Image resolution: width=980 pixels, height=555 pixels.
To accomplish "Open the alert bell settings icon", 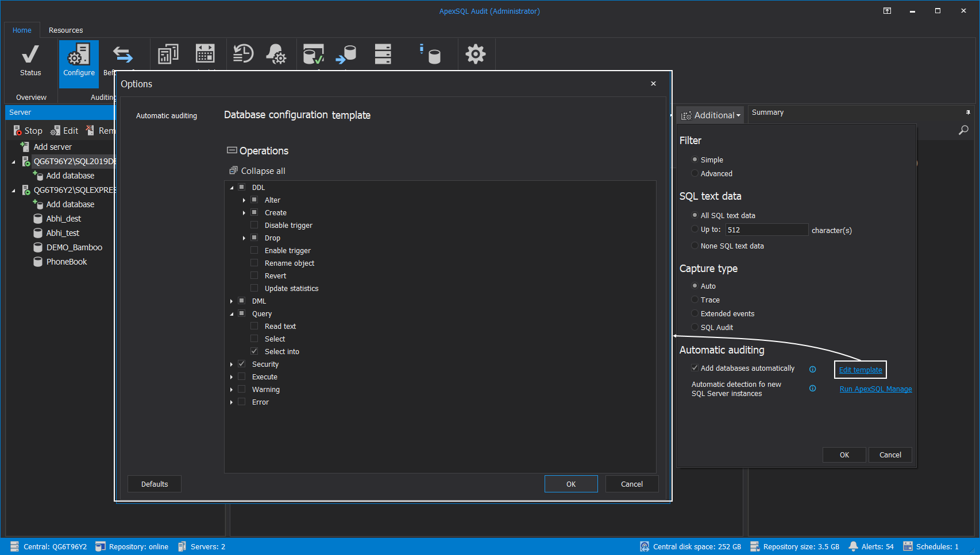I will 276,55.
